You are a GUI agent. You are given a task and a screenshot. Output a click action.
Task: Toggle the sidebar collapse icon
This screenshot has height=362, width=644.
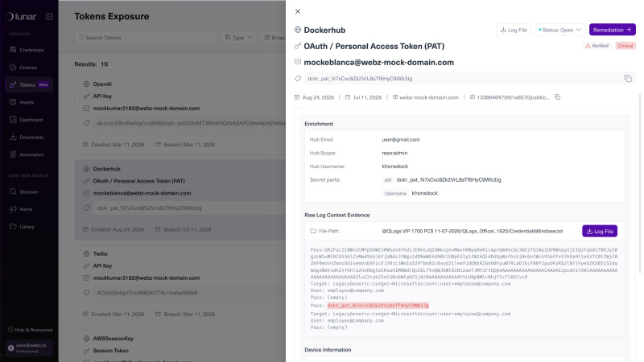pos(49,16)
